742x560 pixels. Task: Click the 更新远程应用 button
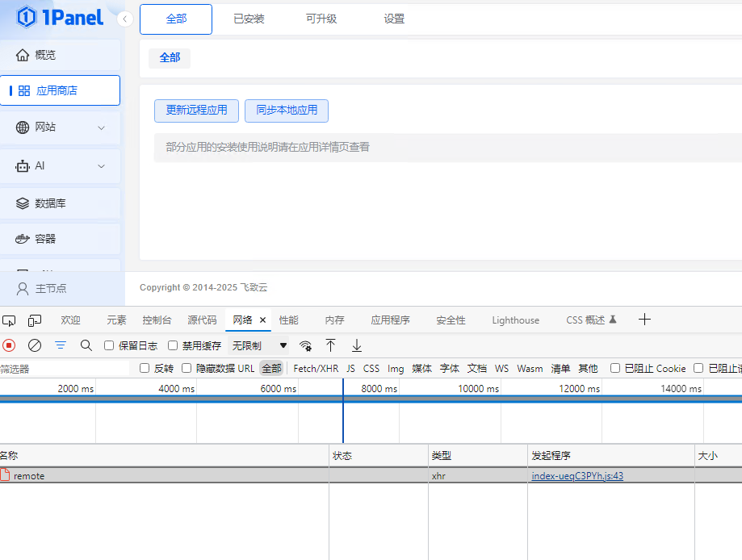(x=196, y=111)
